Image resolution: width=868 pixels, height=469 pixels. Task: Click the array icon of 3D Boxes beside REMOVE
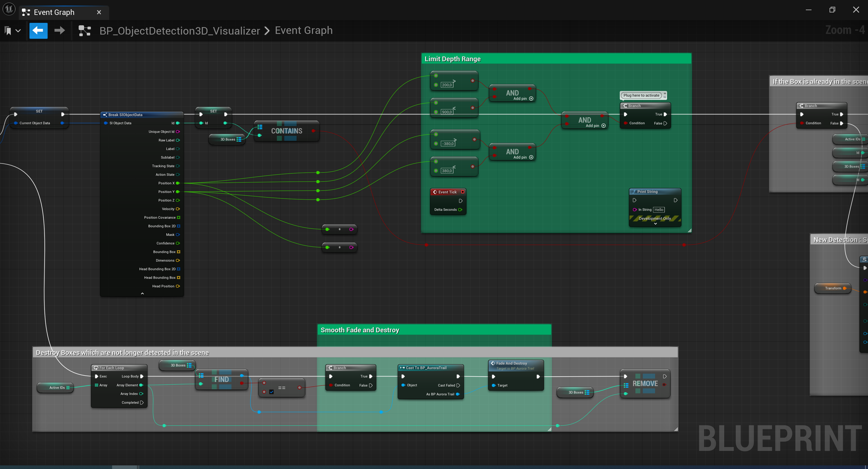[x=587, y=392]
